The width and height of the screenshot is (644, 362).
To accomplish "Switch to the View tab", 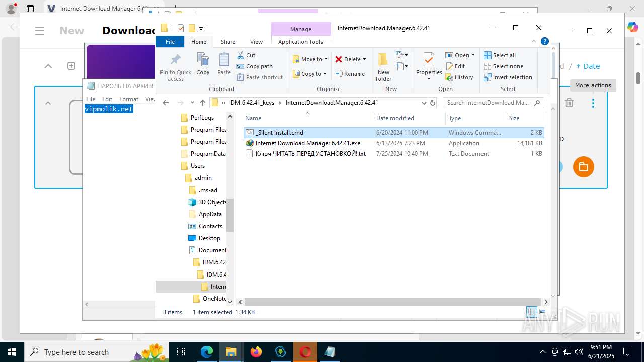I will pyautogui.click(x=256, y=42).
